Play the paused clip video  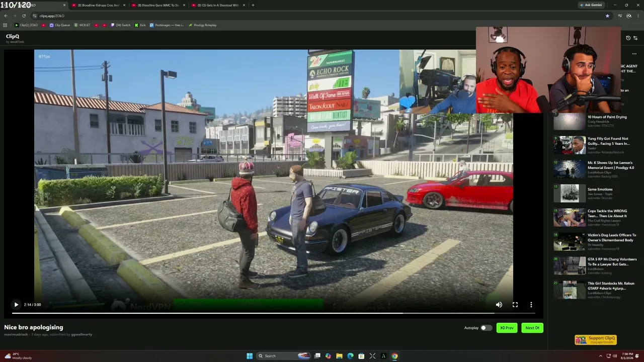(16, 305)
